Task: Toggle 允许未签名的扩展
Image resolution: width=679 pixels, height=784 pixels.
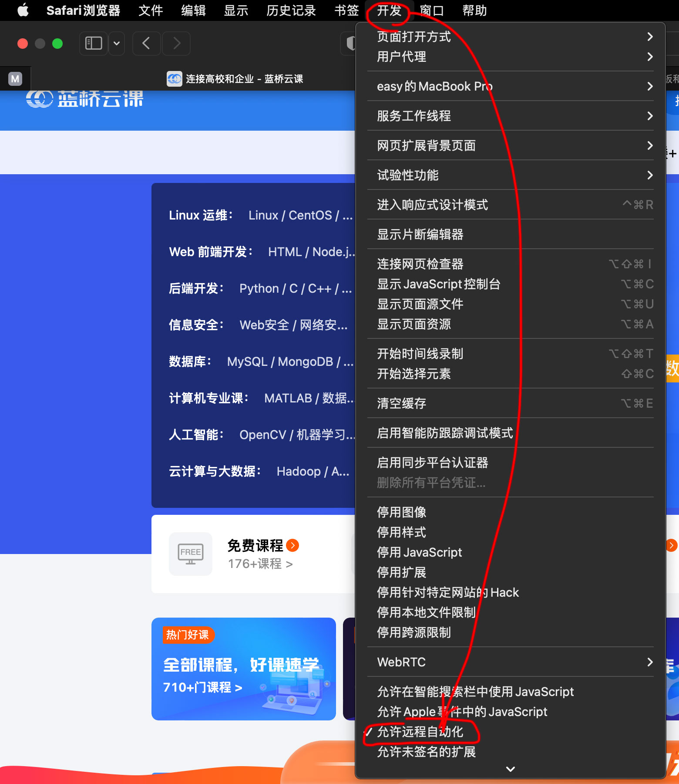Action: (x=511, y=752)
